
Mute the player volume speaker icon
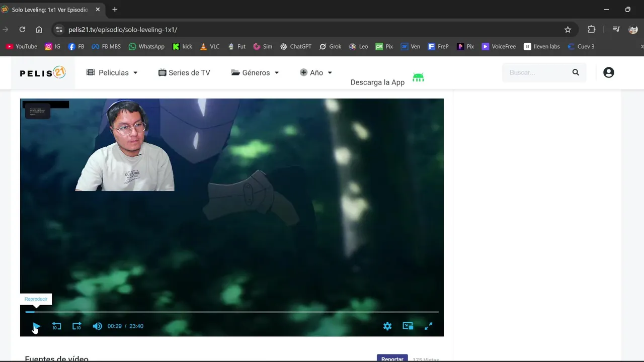[97, 326]
